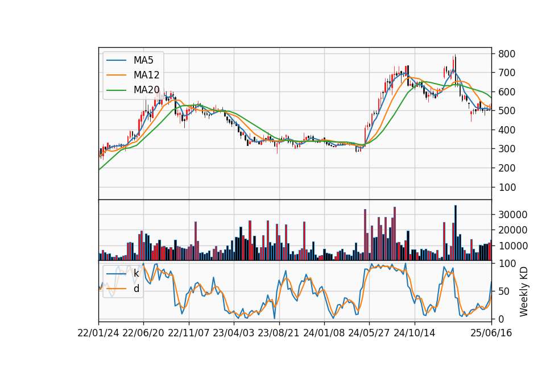Click the 22/01/24 date label
This screenshot has width=546, height=392.
(x=98, y=333)
